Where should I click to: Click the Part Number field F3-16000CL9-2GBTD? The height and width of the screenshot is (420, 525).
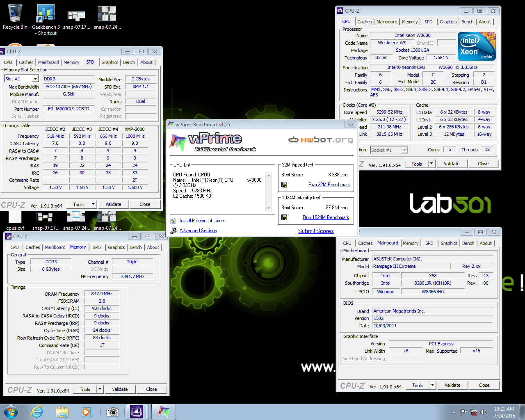pos(68,109)
